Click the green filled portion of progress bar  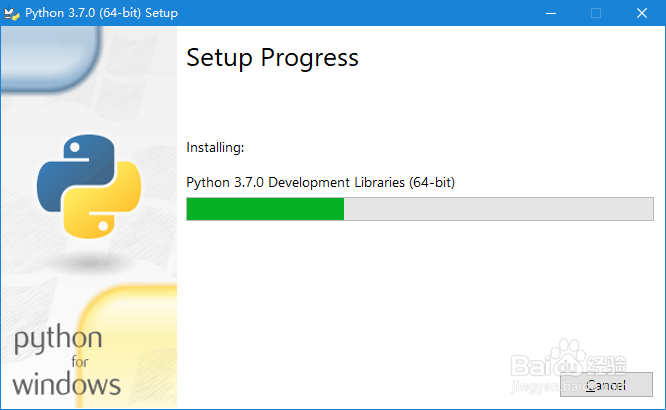click(x=265, y=209)
